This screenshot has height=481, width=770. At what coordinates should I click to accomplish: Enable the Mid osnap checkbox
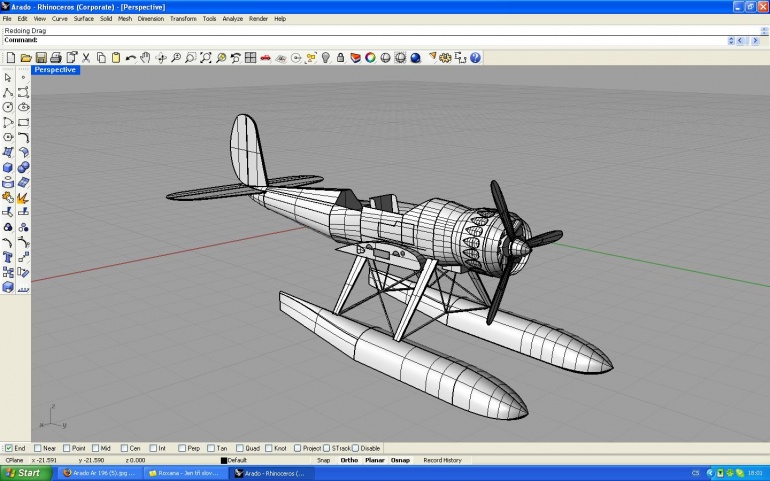[95, 448]
